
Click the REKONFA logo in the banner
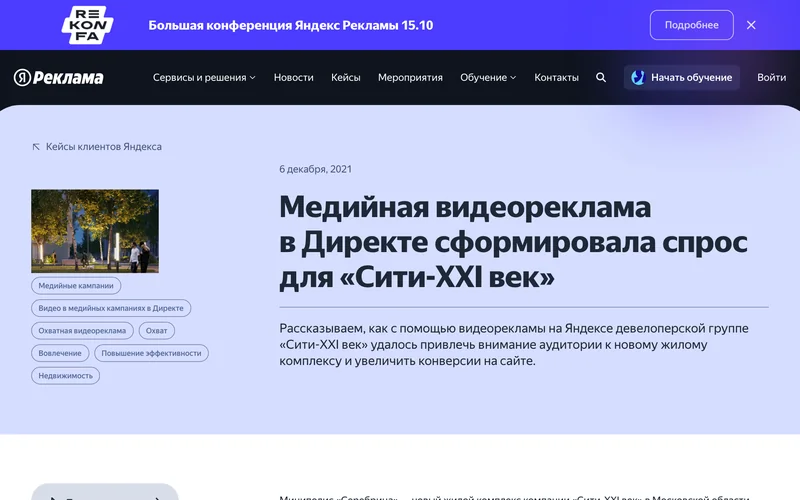coord(87,25)
